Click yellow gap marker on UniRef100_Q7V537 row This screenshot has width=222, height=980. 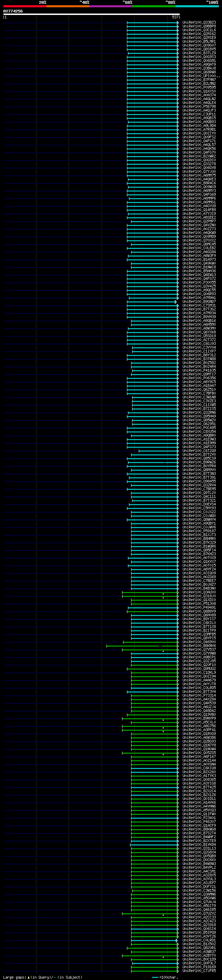pyautogui.click(x=163, y=651)
